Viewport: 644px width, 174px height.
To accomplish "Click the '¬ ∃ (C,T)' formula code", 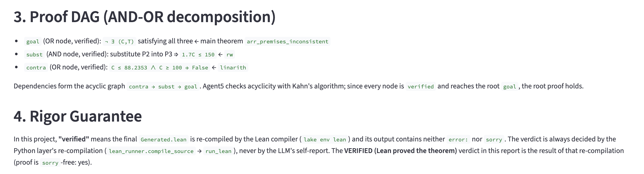I will [119, 41].
